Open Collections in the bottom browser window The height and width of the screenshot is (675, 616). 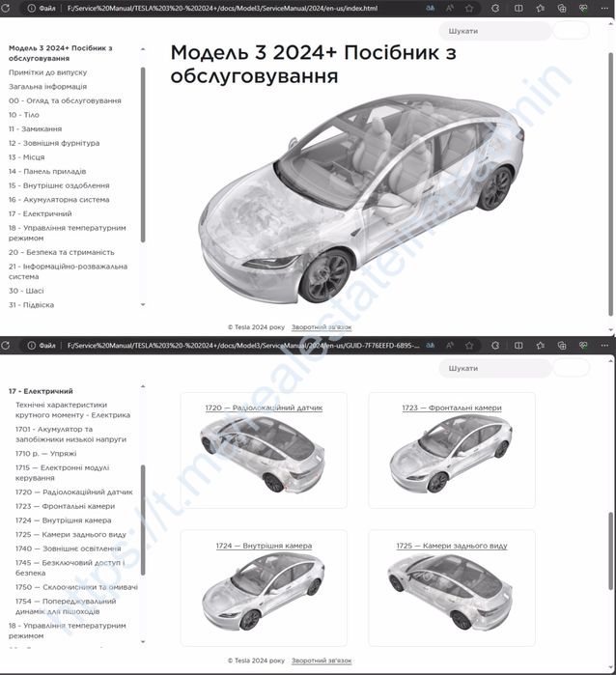click(x=562, y=346)
